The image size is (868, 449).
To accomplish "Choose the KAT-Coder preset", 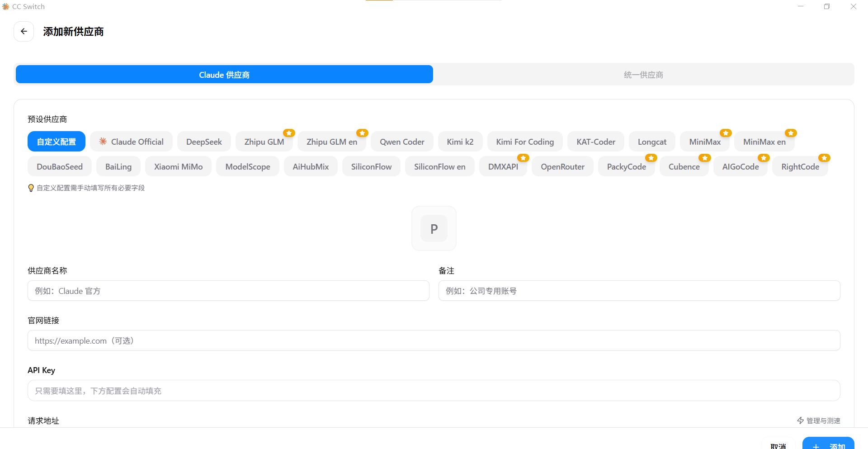I will click(596, 142).
